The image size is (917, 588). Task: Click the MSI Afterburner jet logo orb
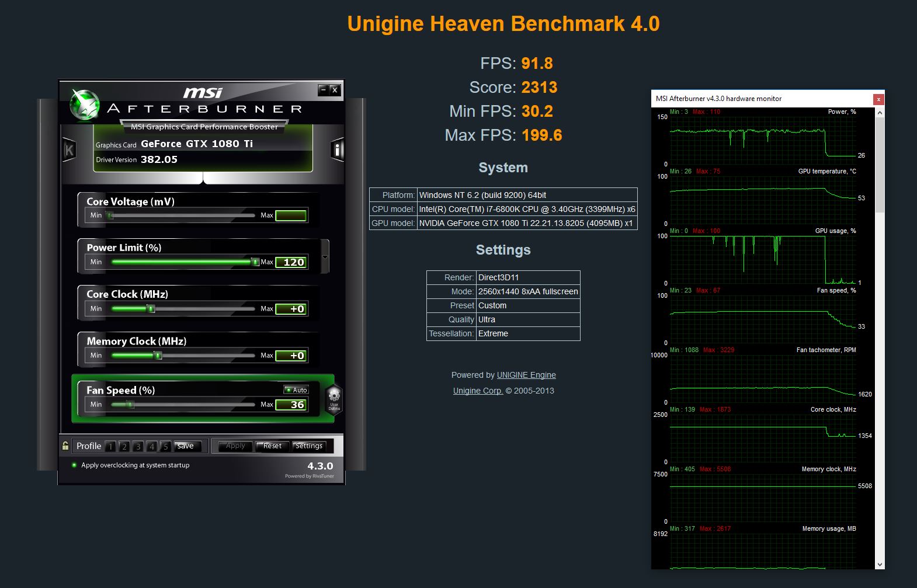coord(84,105)
